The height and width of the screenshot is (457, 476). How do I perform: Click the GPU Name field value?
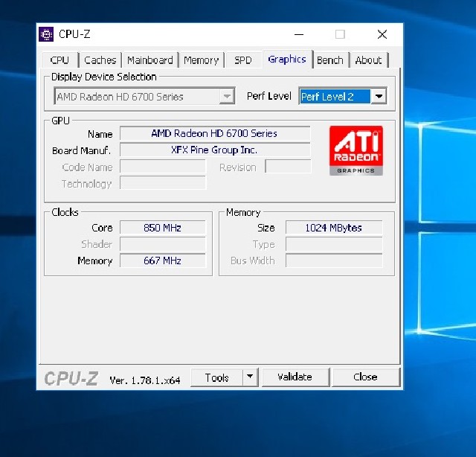coord(215,134)
